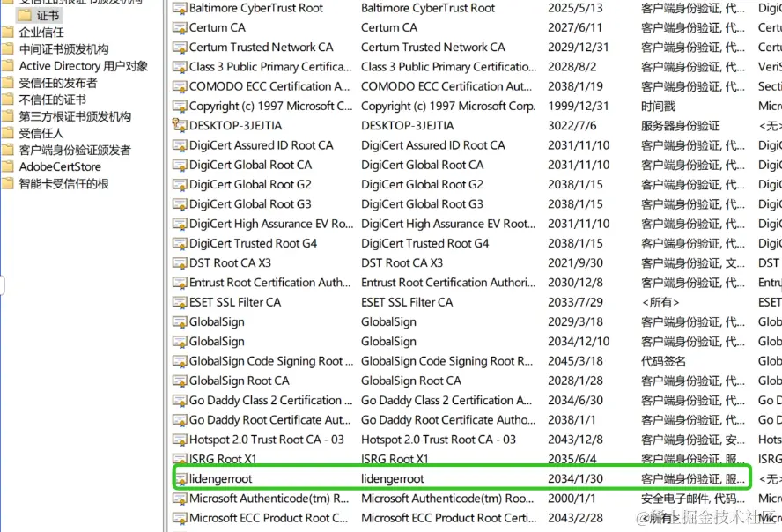Screen dimensions: 782x532
Task: Click the expiry date 2043/2/28
Action: (575, 518)
